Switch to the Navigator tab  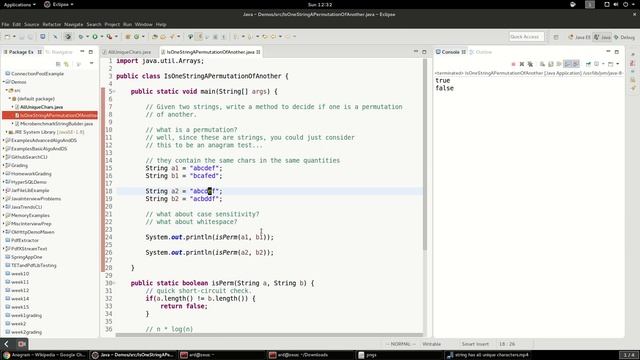click(59, 52)
